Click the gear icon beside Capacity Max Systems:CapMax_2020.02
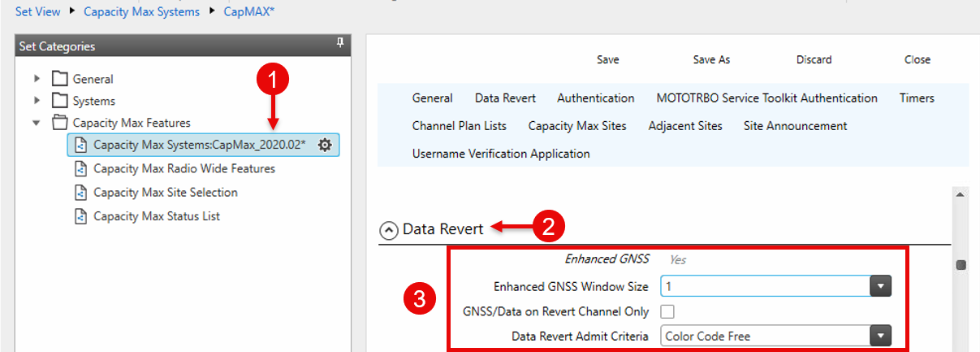980x352 pixels. point(325,145)
